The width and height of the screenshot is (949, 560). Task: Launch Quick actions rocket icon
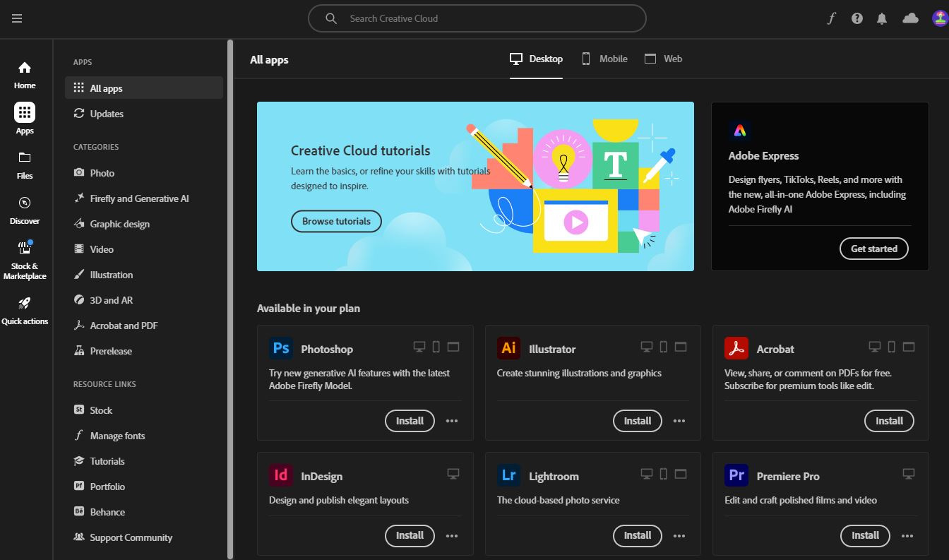(x=25, y=311)
